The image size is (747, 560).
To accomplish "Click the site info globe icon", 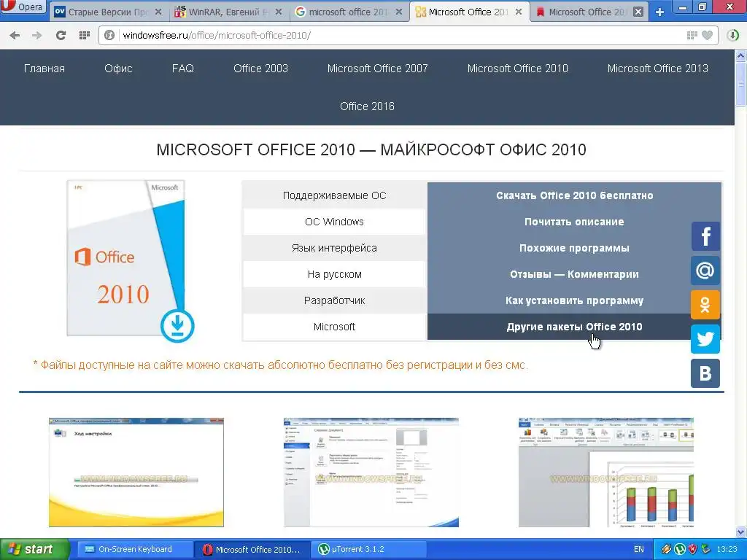I will 109,35.
